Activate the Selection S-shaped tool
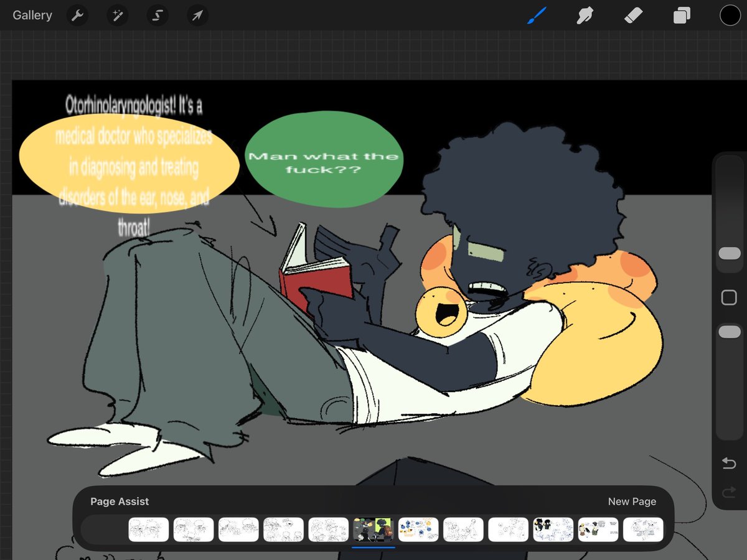747x560 pixels. [157, 16]
